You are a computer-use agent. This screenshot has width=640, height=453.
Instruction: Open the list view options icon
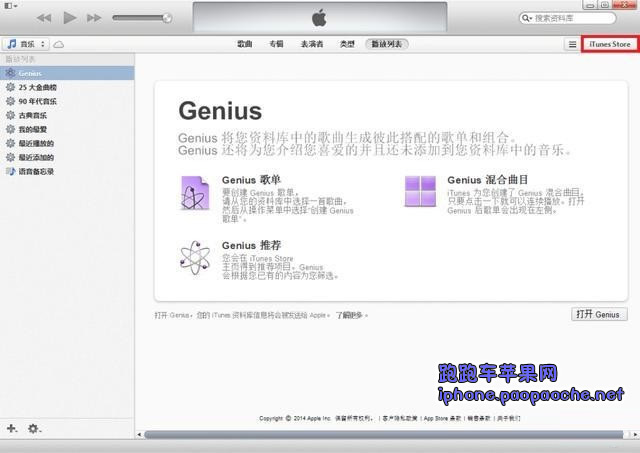pos(572,44)
